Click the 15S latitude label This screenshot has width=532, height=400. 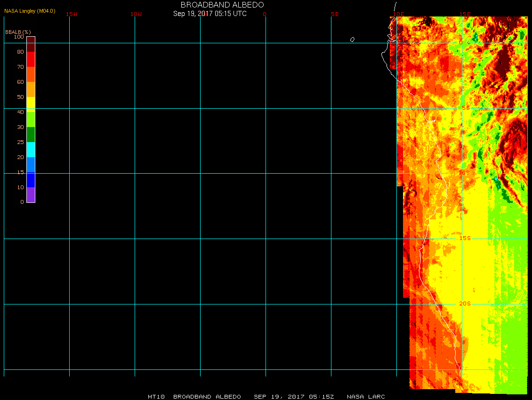point(465,238)
